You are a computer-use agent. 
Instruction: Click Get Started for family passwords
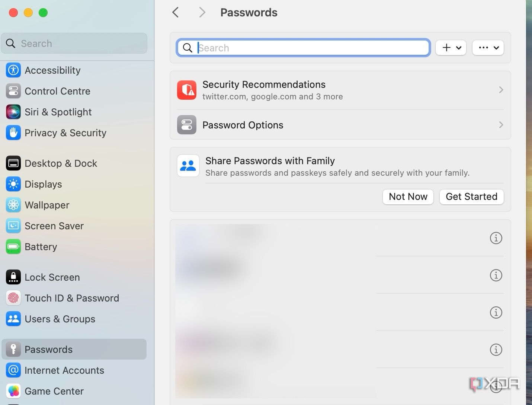click(471, 197)
